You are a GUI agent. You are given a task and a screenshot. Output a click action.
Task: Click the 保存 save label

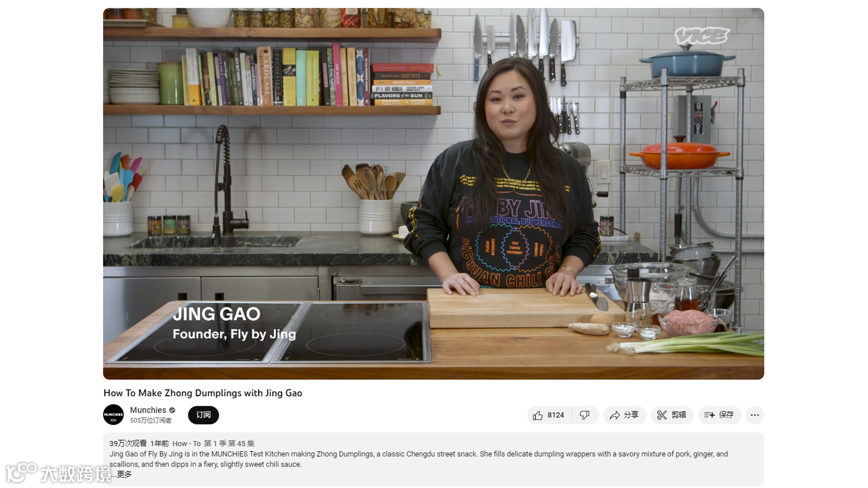pyautogui.click(x=726, y=415)
